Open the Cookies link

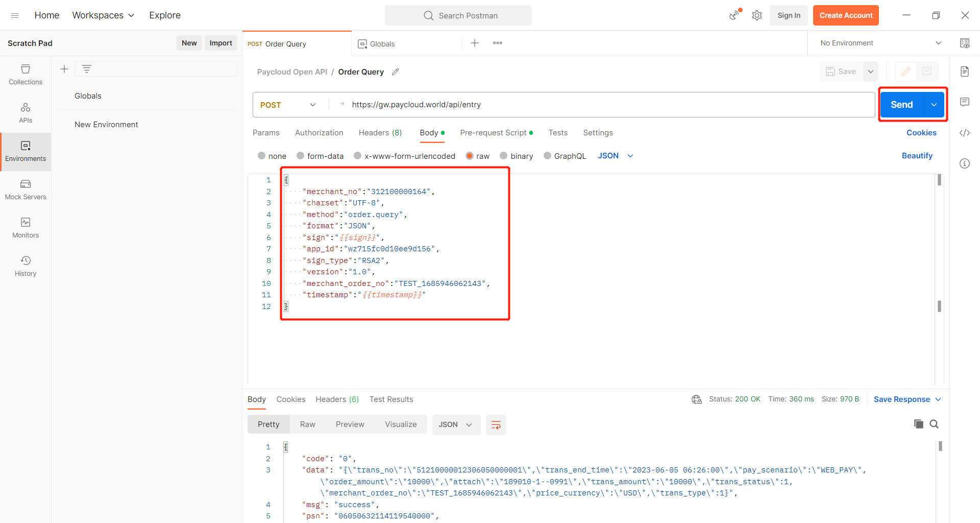[921, 133]
